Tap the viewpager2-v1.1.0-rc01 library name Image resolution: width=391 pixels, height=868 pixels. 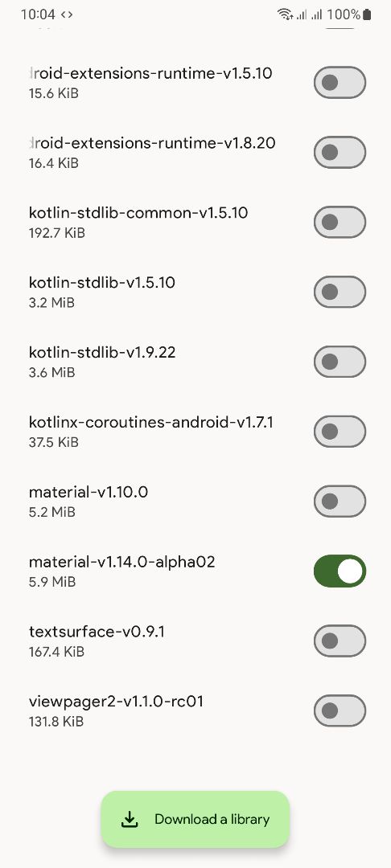tap(116, 702)
